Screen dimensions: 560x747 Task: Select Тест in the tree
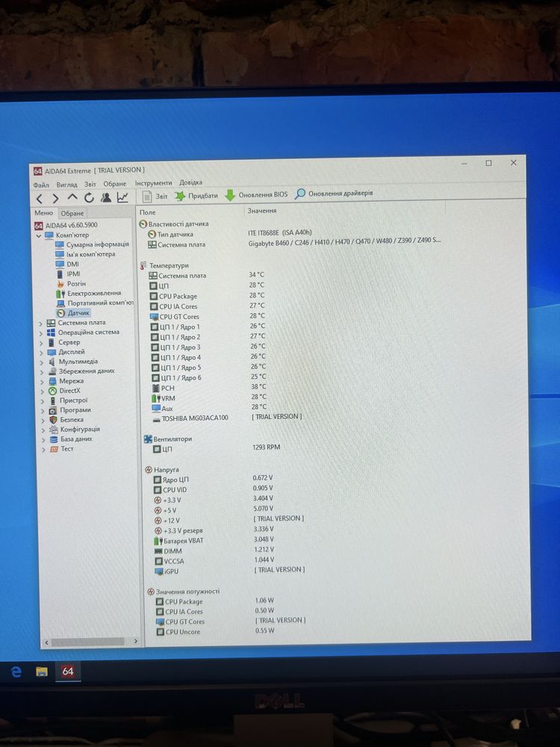click(x=62, y=449)
